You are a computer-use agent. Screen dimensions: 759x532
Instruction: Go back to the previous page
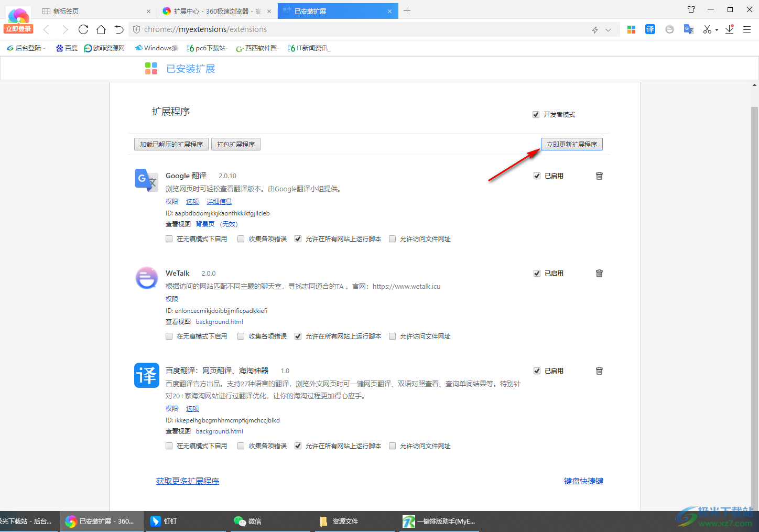click(x=46, y=29)
